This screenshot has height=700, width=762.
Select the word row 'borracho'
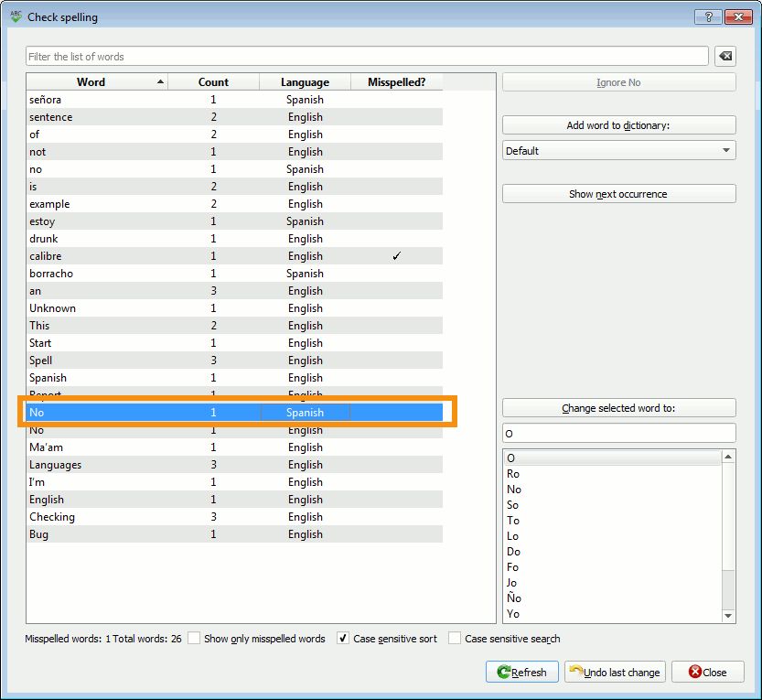click(235, 274)
